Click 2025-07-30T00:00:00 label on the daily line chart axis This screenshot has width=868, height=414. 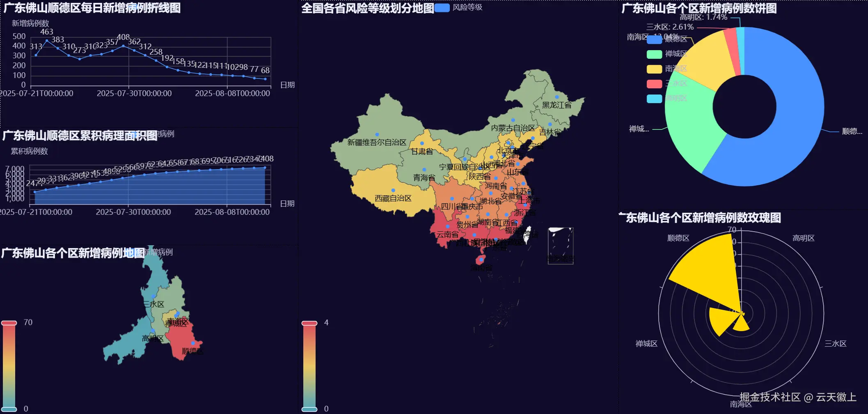[134, 94]
